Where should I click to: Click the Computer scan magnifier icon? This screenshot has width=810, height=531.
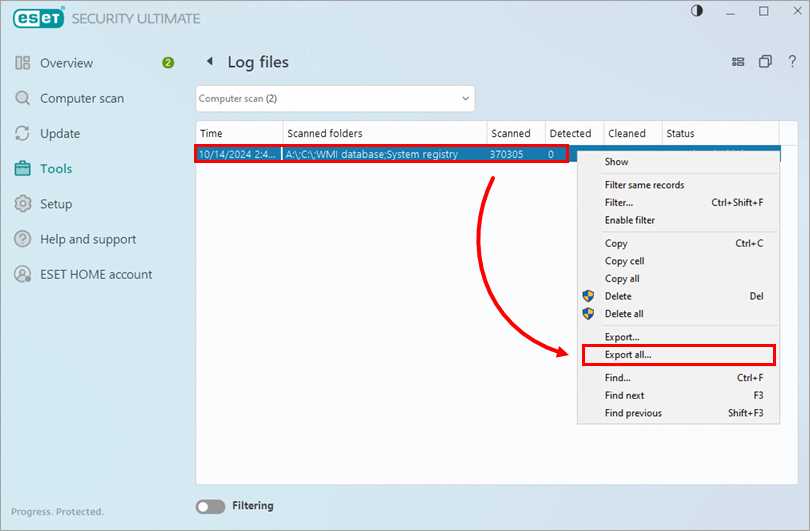23,99
